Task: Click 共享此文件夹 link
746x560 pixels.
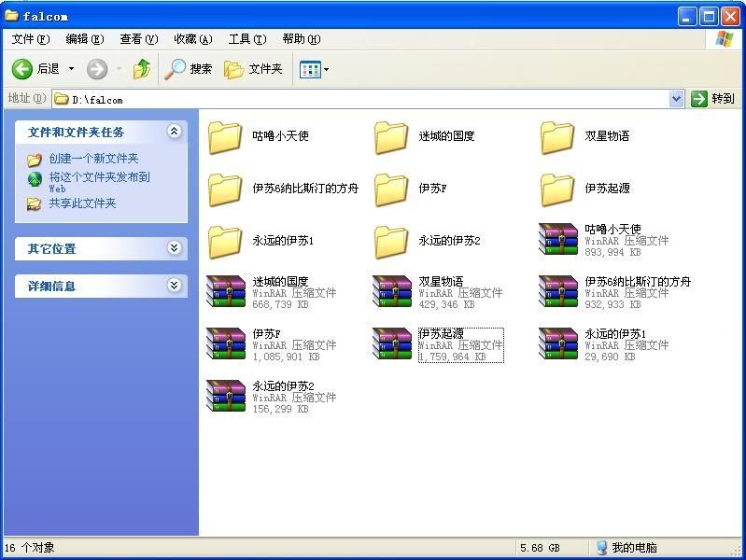Action: [82, 203]
